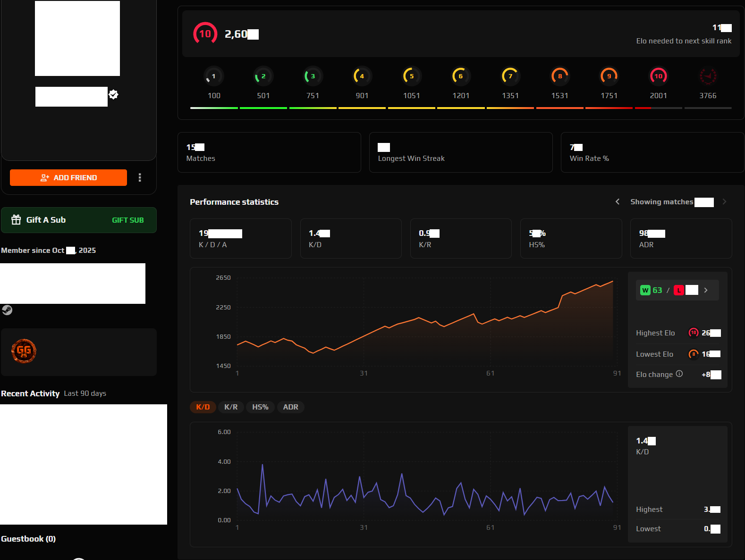
Task: Click the GG 25 badge icon
Action: (24, 351)
